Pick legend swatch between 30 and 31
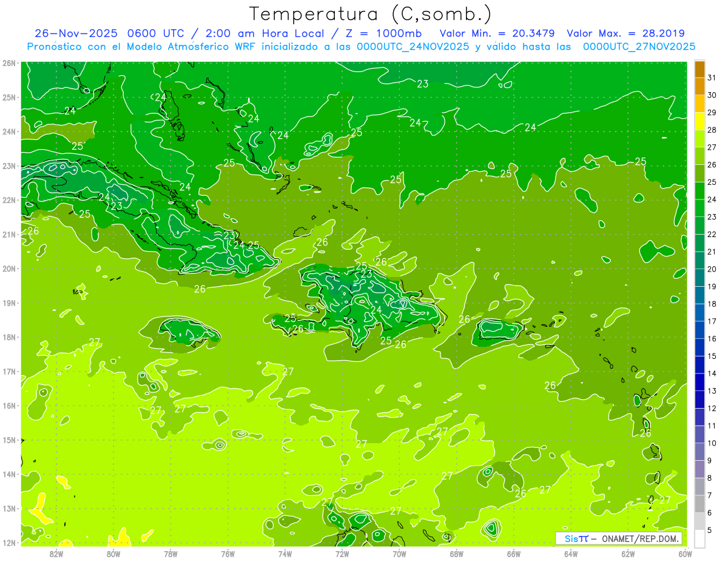The image size is (728, 562). click(699, 86)
